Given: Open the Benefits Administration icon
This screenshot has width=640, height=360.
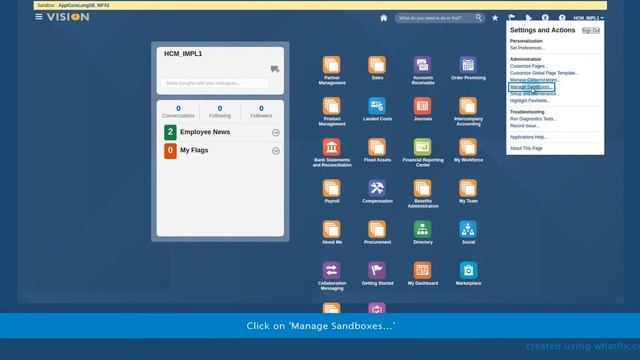Looking at the screenshot, I should [x=422, y=189].
